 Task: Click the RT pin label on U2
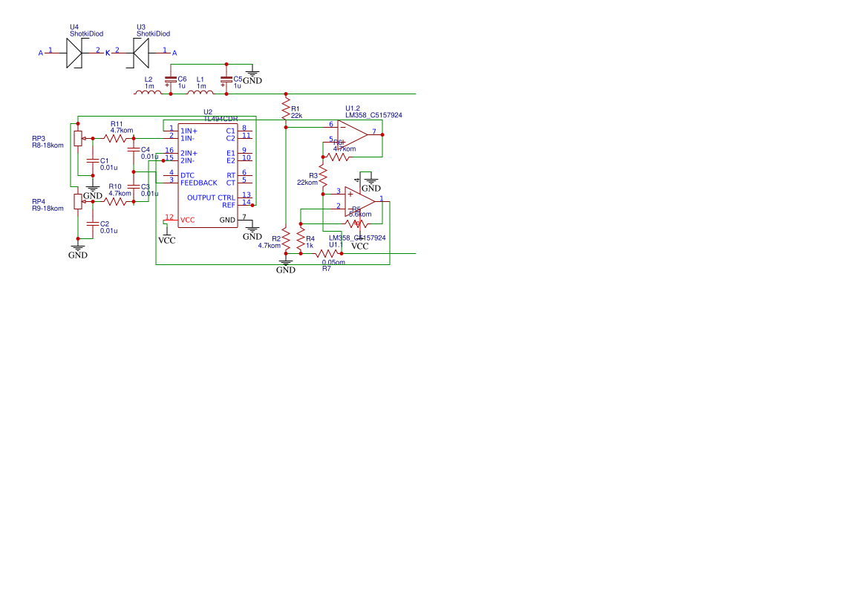point(231,175)
